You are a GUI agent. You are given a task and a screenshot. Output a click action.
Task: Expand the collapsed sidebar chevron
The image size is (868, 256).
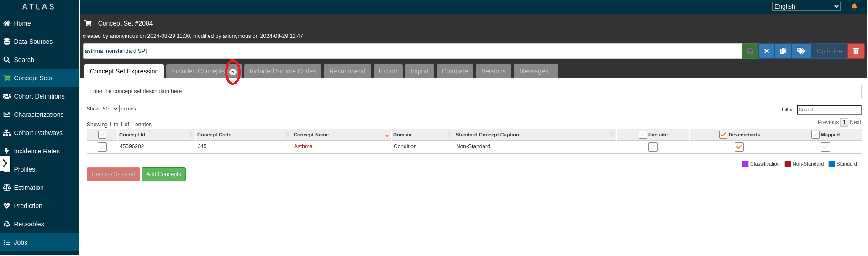pyautogui.click(x=5, y=163)
